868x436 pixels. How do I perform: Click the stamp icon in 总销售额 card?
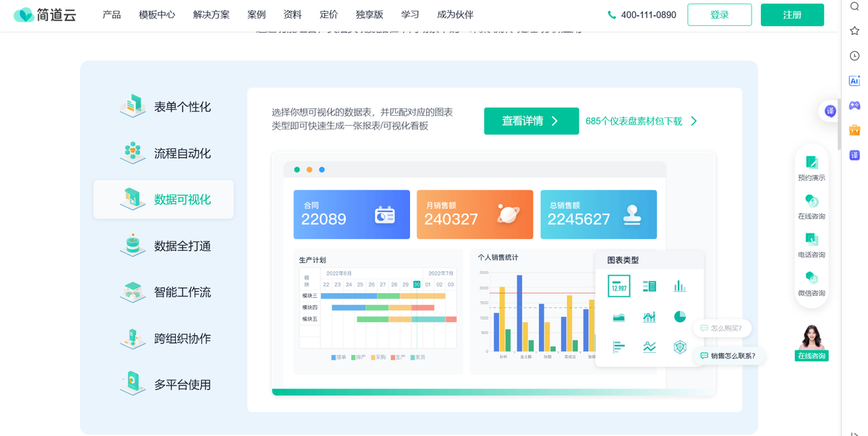point(632,215)
